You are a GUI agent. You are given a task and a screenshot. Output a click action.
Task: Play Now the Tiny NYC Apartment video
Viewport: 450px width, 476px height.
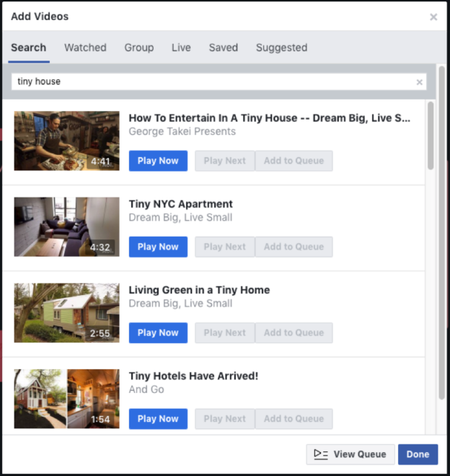coord(158,247)
